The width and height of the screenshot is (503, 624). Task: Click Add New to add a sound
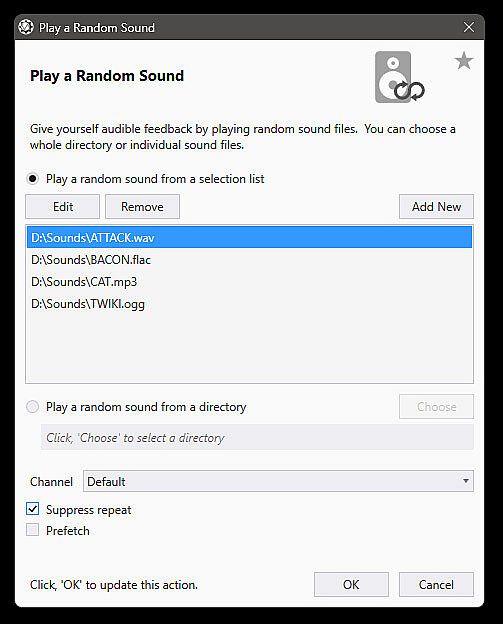tap(437, 207)
